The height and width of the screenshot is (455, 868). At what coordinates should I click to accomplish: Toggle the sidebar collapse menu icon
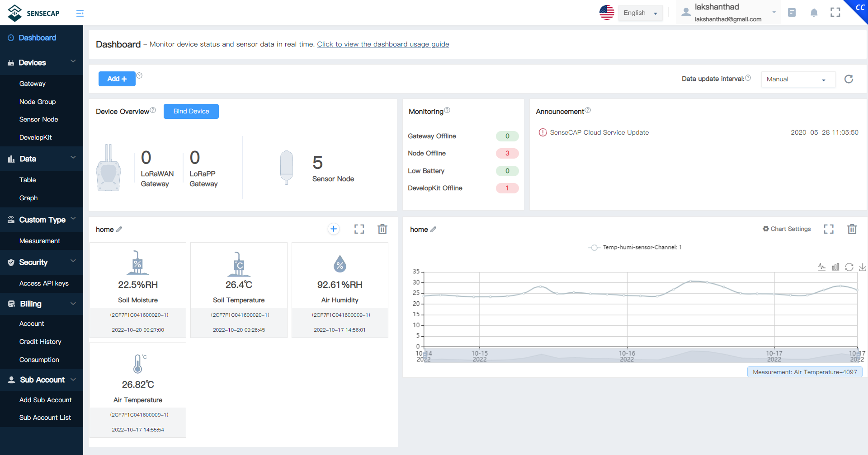[80, 13]
